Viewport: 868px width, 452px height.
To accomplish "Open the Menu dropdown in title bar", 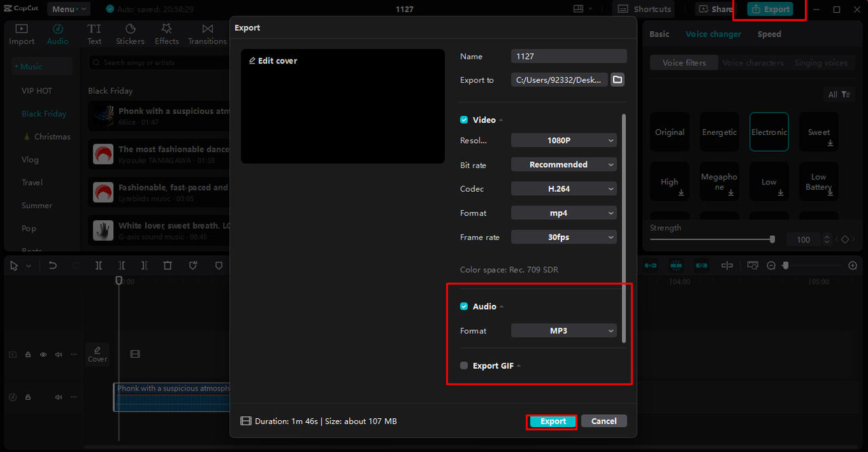I will coord(68,9).
